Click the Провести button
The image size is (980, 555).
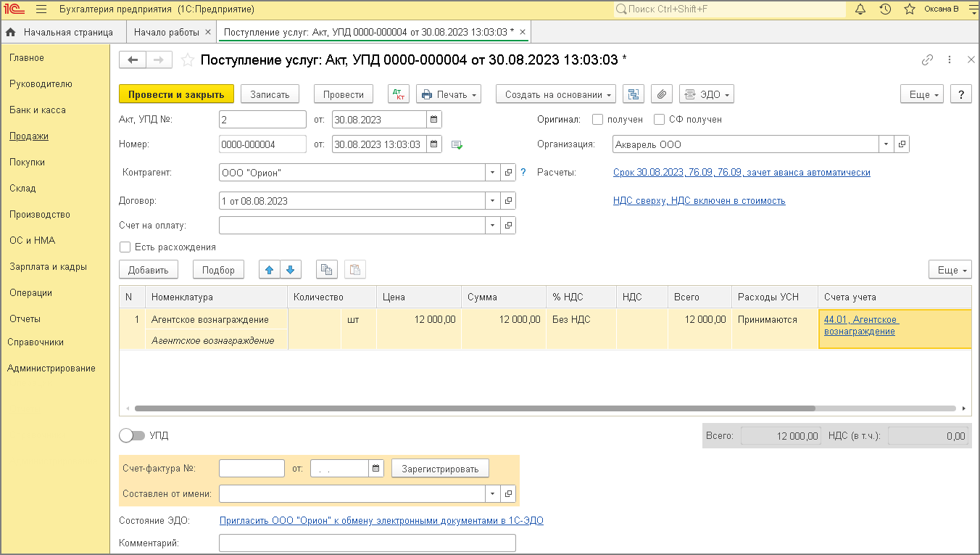coord(344,94)
